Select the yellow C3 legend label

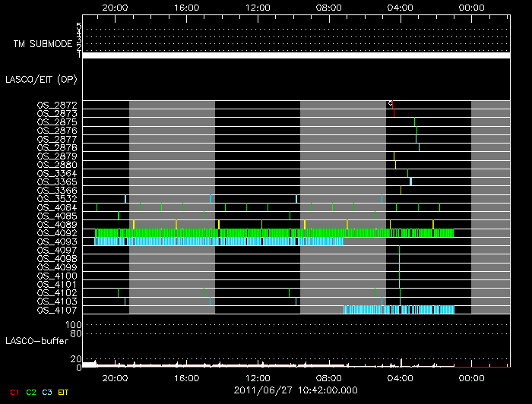47,392
